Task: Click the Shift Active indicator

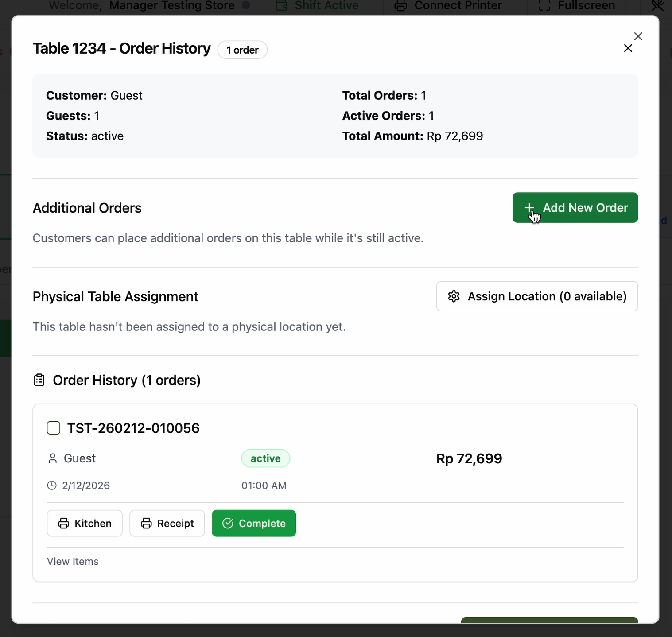Action: pos(317,6)
